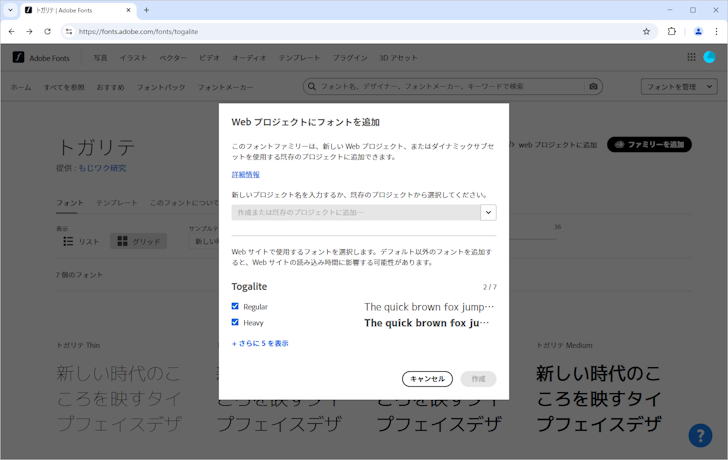728x460 pixels.
Task: Reload the page in browser
Action: 47,31
